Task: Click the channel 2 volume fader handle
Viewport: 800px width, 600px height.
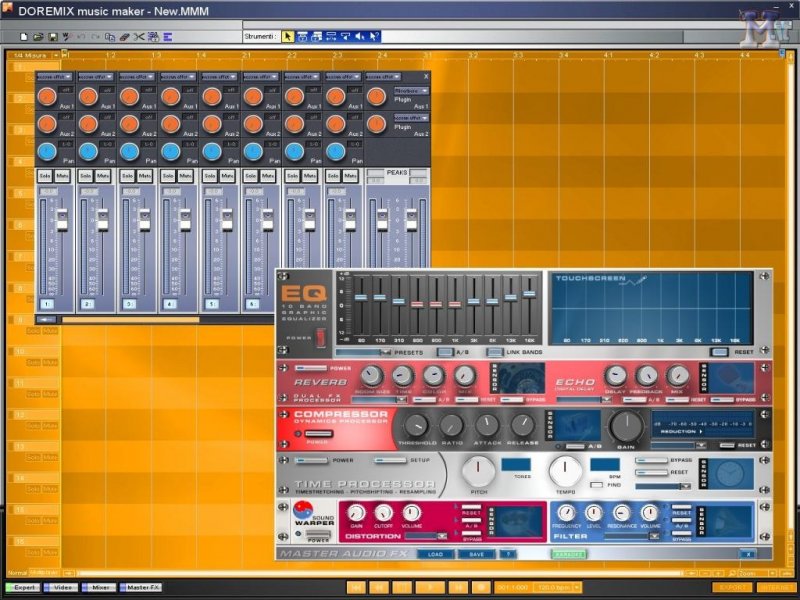Action: pyautogui.click(x=103, y=222)
